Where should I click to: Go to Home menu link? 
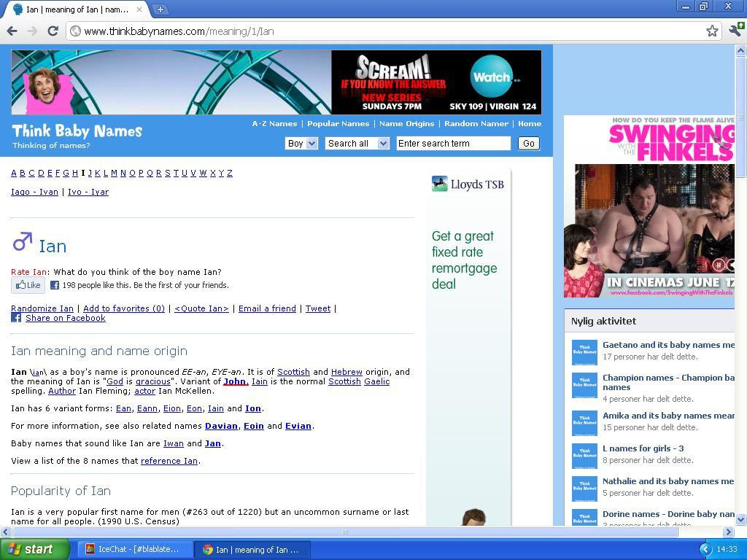(x=530, y=124)
